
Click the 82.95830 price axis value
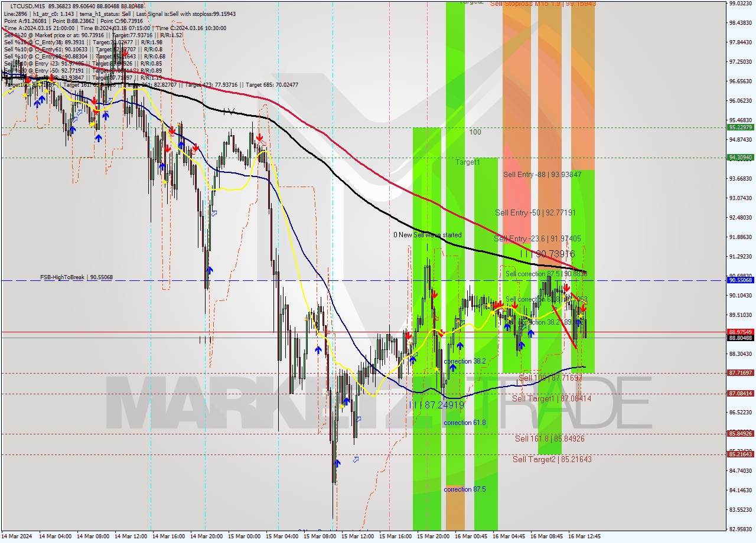[x=740, y=529]
